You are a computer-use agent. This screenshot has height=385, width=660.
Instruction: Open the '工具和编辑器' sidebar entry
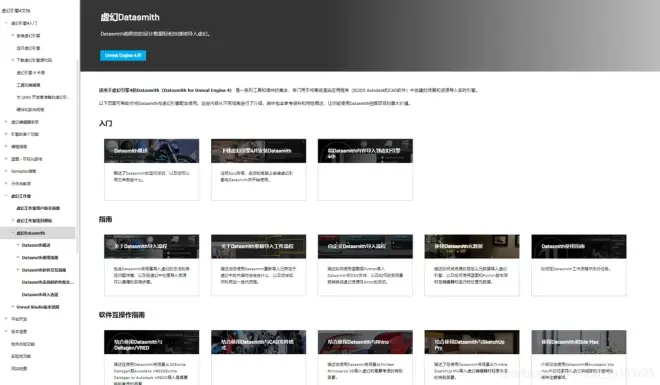click(28, 85)
